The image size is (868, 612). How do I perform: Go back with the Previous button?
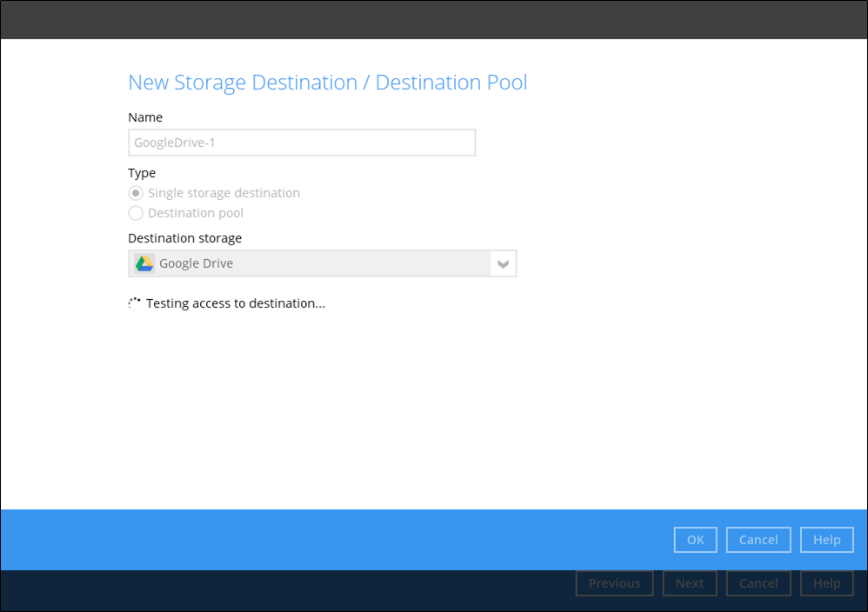[x=614, y=583]
